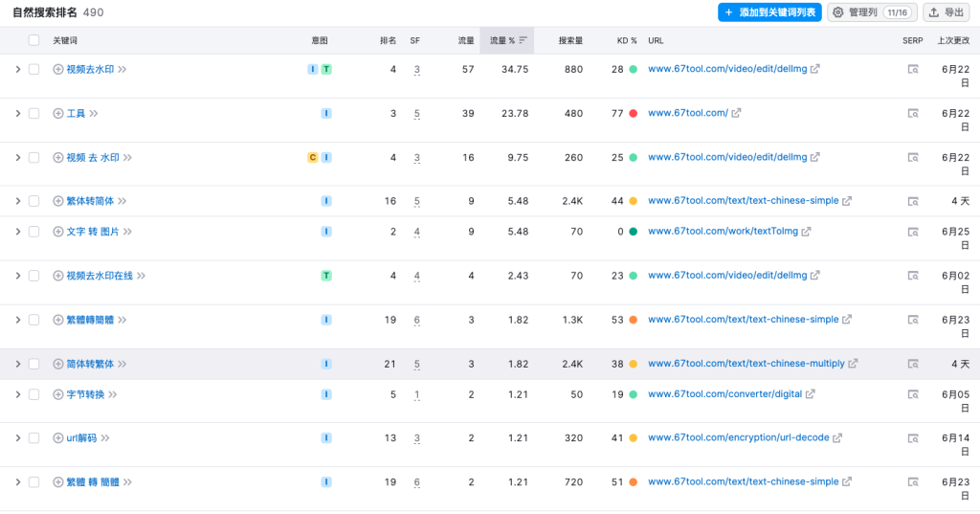Image resolution: width=980 pixels, height=514 pixels.
Task: Check the box for 视频去水印 row
Action: tap(33, 70)
